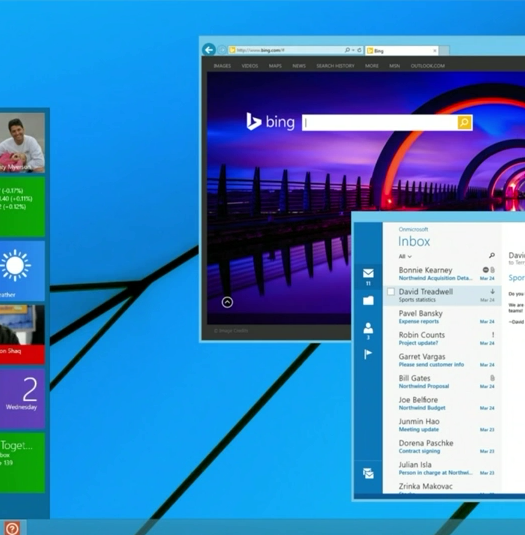
Task: Refresh the Bing page in browser
Action: click(359, 50)
